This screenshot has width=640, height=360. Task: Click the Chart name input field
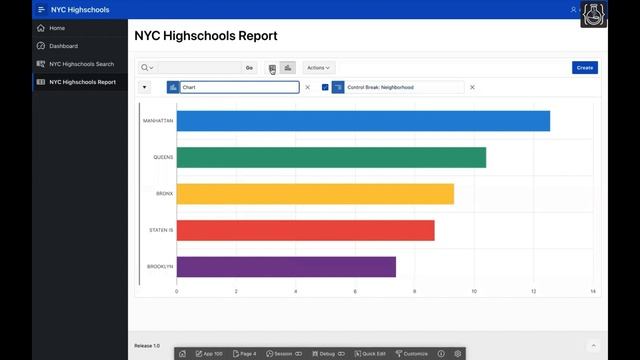tap(240, 87)
